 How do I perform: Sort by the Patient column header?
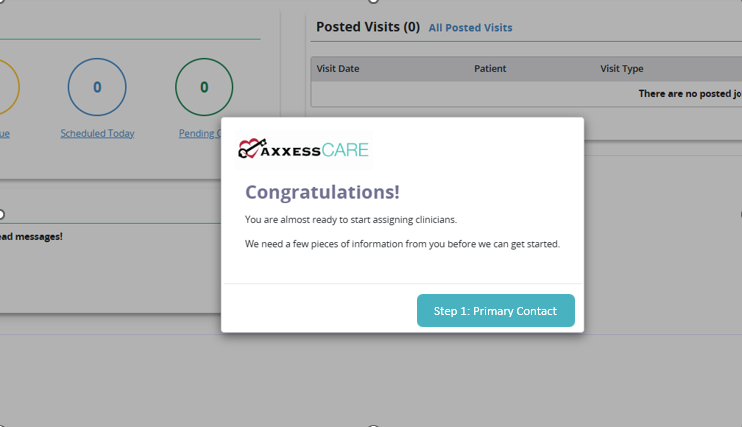tap(490, 69)
